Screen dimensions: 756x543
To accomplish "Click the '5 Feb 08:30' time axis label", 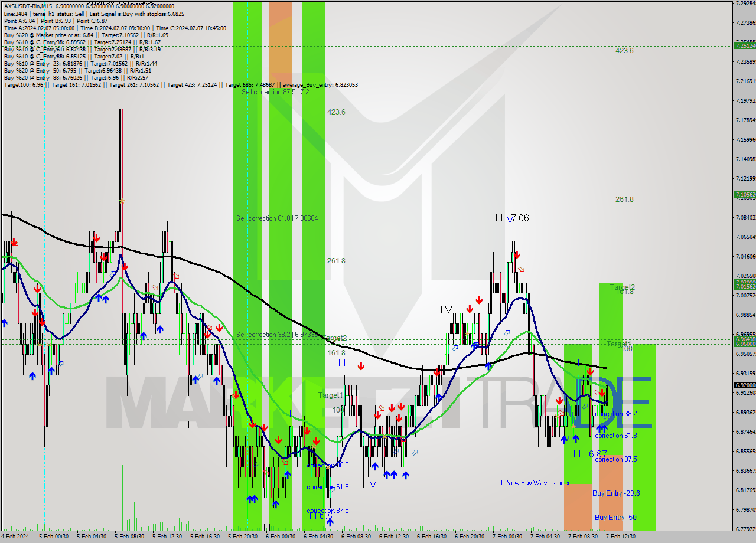I will click(129, 537).
